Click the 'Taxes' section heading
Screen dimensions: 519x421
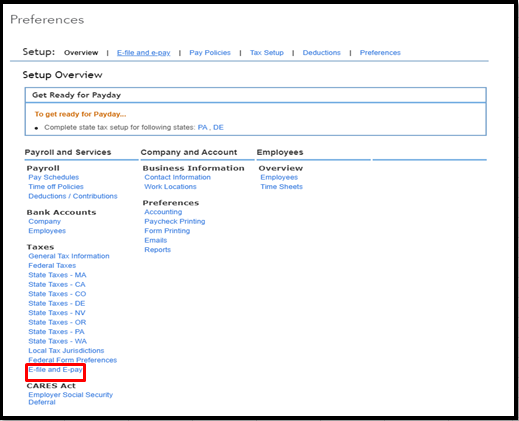tap(40, 247)
